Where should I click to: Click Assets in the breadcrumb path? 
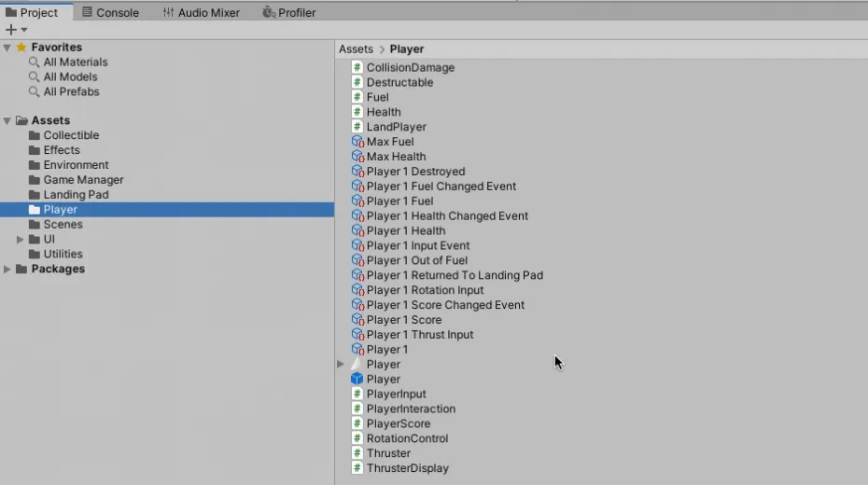click(356, 49)
